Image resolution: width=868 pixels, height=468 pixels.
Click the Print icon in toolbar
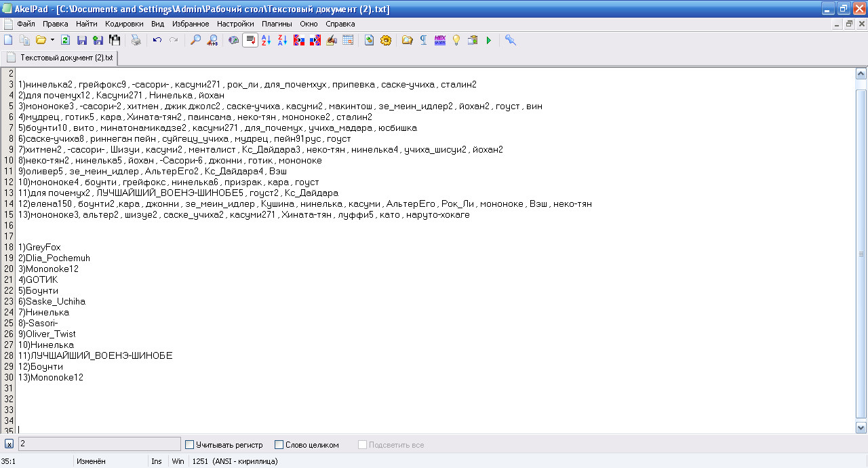(136, 41)
